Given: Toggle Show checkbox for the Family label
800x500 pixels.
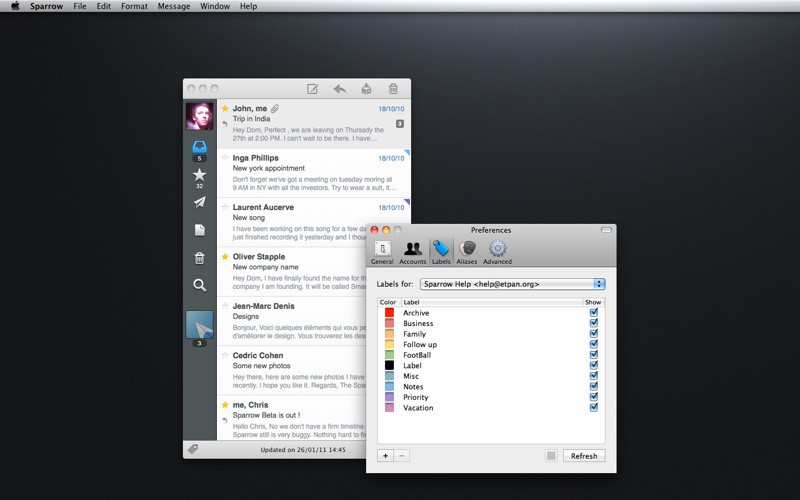Looking at the screenshot, I should [x=594, y=334].
